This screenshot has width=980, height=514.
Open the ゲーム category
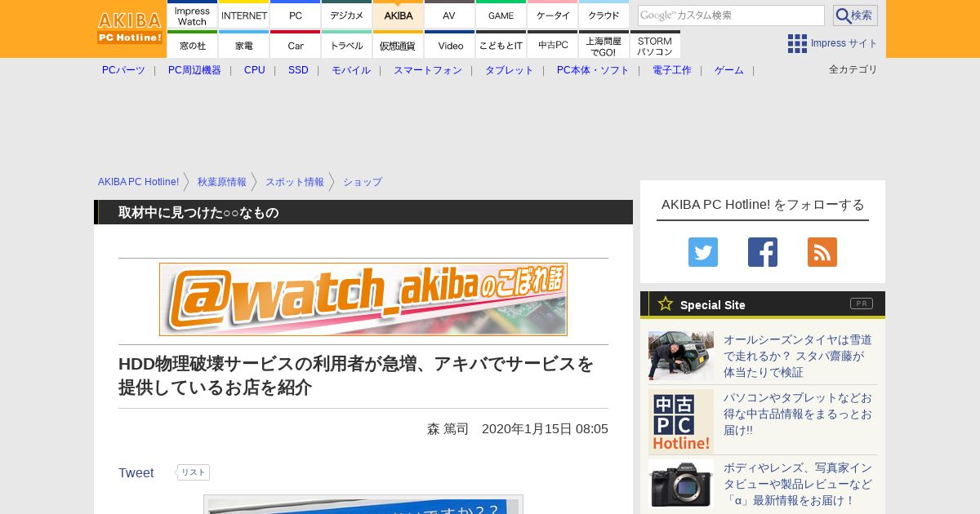click(x=729, y=70)
